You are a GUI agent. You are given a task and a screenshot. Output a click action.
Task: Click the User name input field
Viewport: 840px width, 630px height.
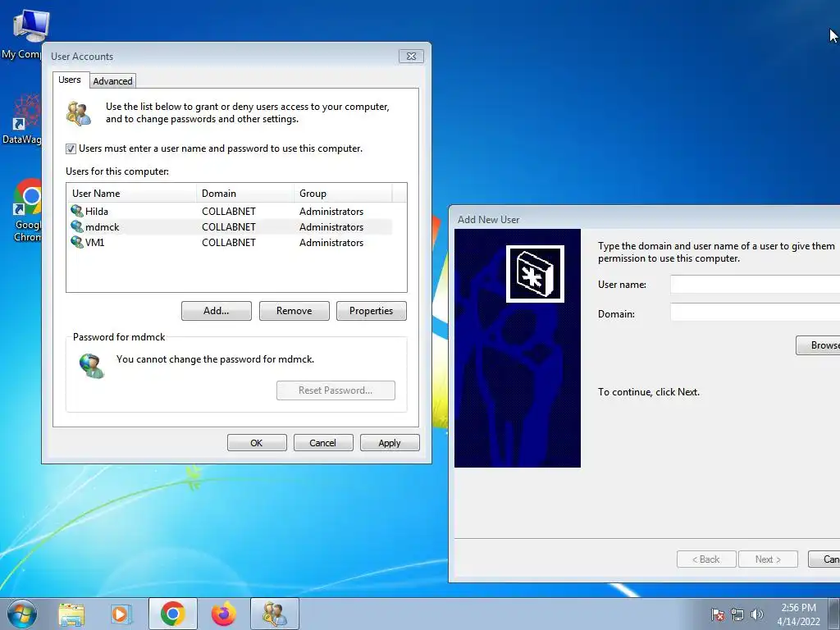tap(756, 284)
